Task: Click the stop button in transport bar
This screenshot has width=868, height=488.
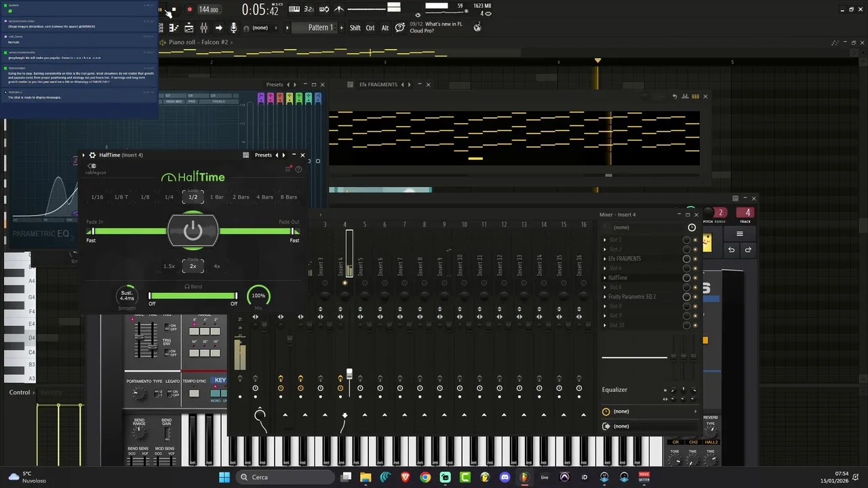Action: coord(174,9)
